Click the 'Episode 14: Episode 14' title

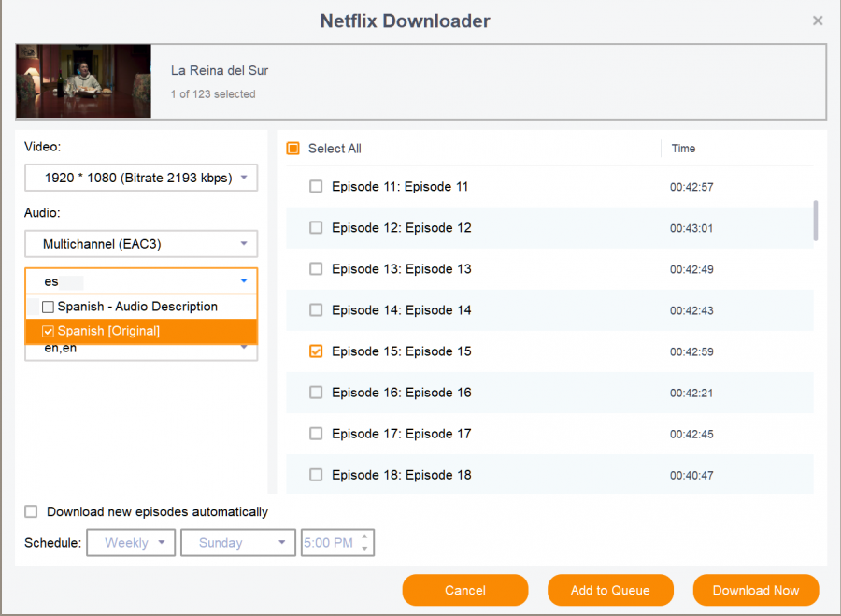pyautogui.click(x=402, y=310)
